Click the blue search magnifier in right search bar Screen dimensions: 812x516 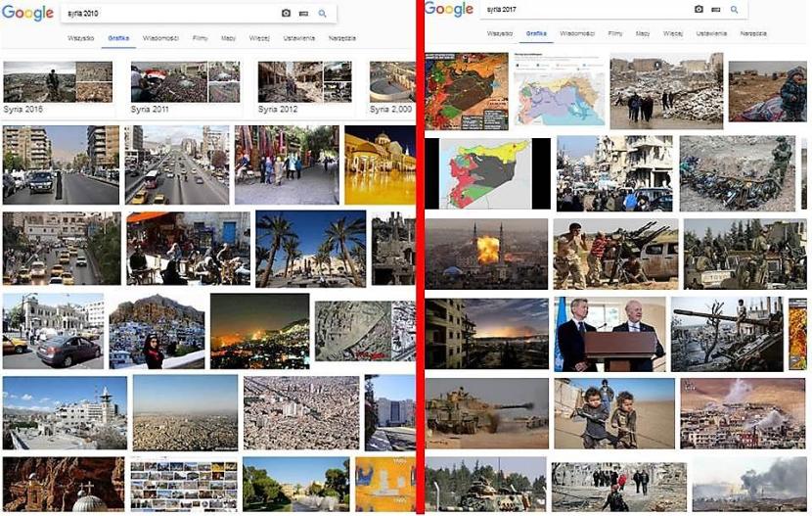[734, 10]
